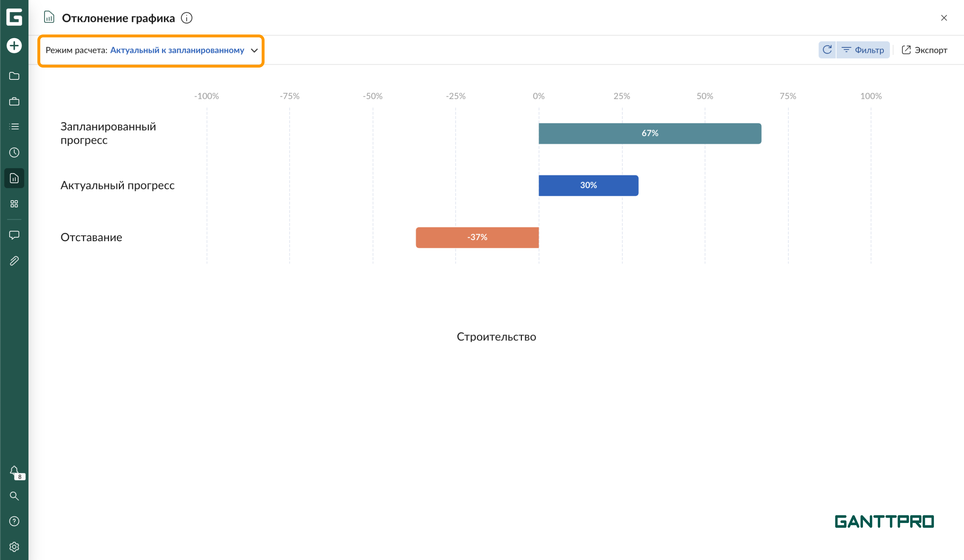Open the help question mark icon
964x560 pixels.
[14, 522]
